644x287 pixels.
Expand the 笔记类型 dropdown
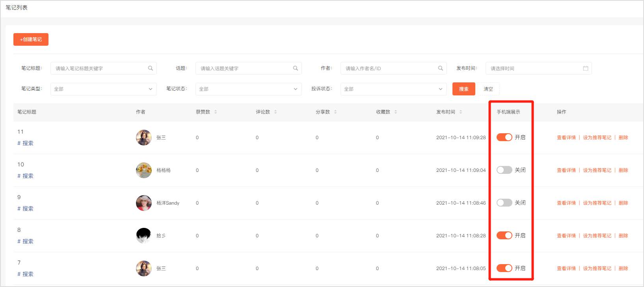(x=103, y=89)
